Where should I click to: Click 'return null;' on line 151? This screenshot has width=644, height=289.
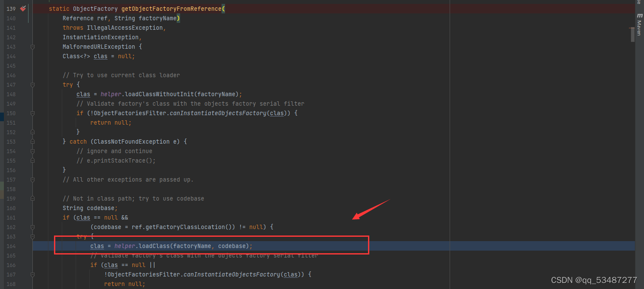coord(111,123)
